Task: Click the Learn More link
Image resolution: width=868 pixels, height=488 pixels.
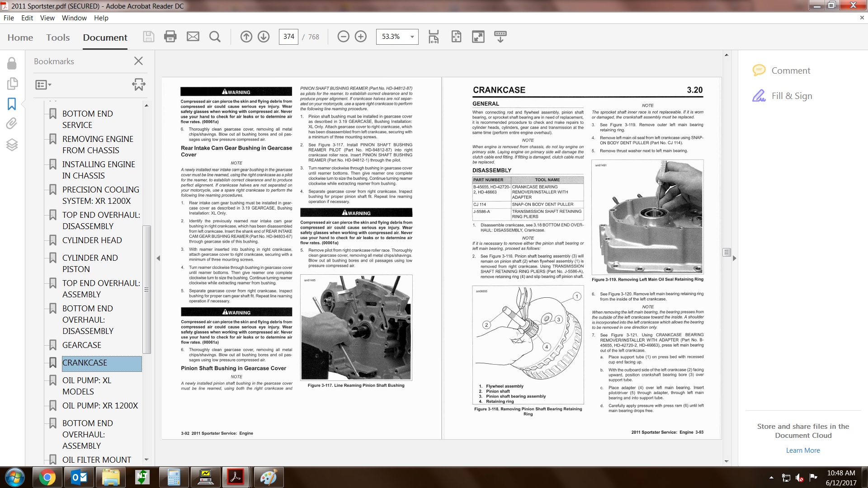Action: 802,450
